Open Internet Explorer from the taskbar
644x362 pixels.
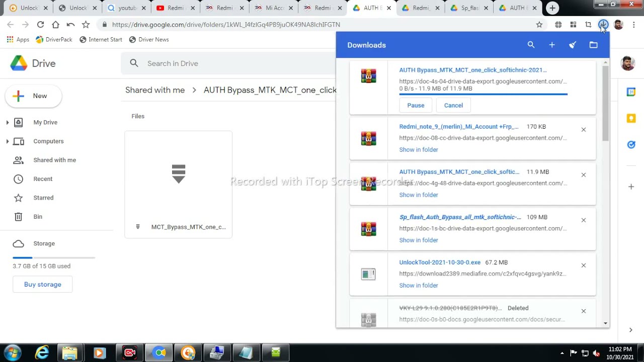coord(42,353)
